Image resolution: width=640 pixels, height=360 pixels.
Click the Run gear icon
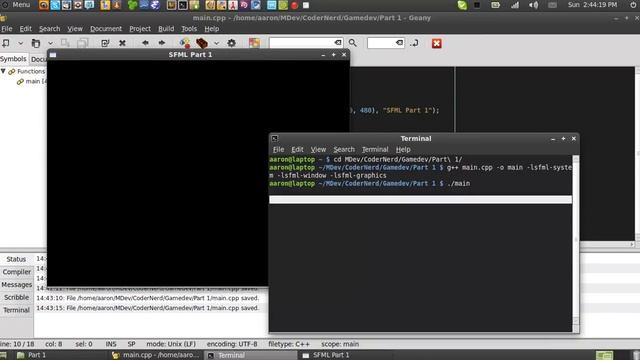click(x=231, y=43)
